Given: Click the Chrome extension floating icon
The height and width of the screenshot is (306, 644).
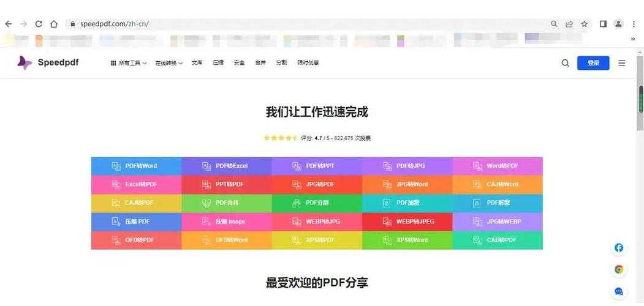Looking at the screenshot, I should (619, 269).
